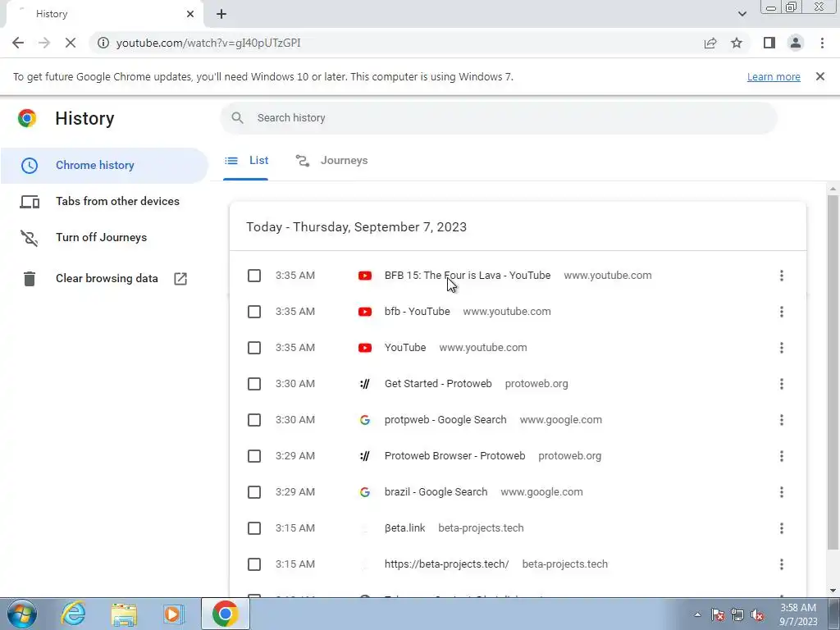Click the Search history field
Screen dimensions: 840x630
[498, 118]
